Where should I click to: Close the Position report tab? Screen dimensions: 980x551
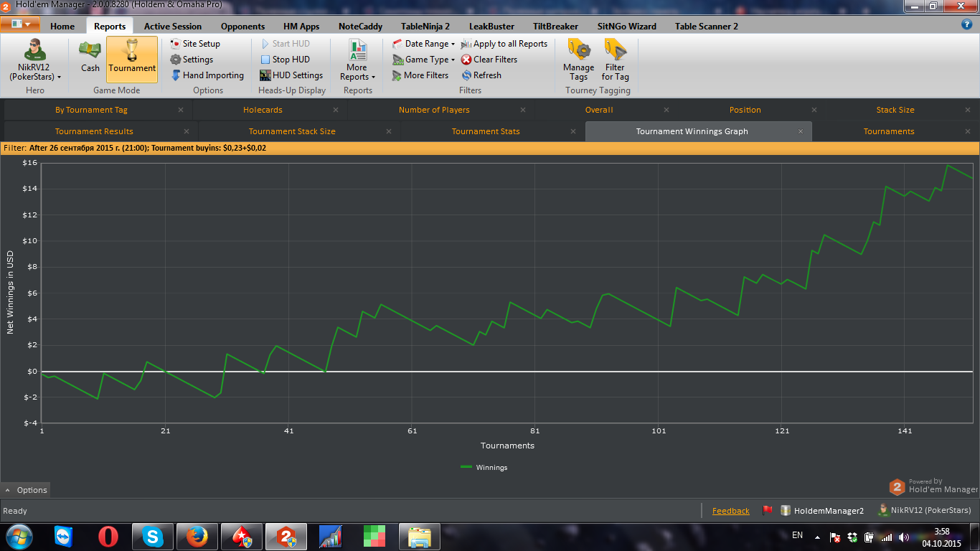816,110
